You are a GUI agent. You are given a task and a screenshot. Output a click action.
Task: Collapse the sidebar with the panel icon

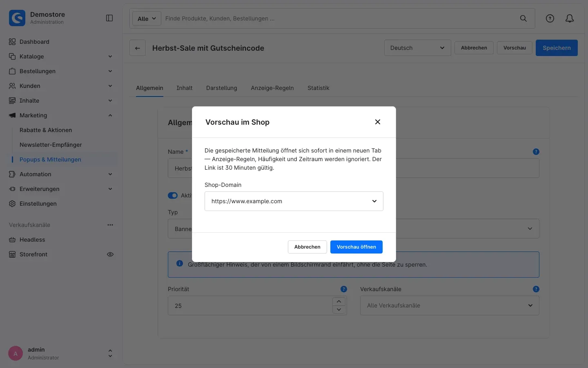point(109,18)
